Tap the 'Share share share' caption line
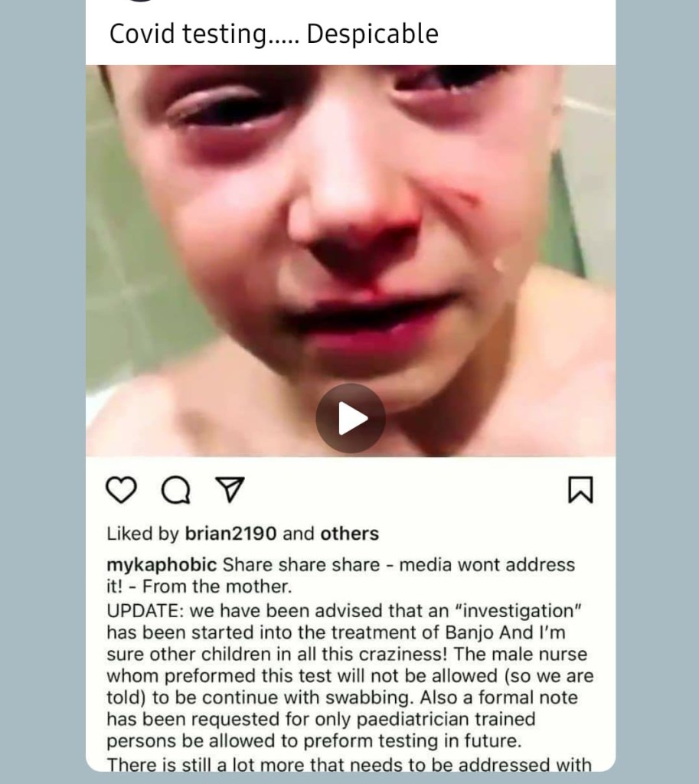Viewport: 699px width, 784px height. (x=341, y=565)
